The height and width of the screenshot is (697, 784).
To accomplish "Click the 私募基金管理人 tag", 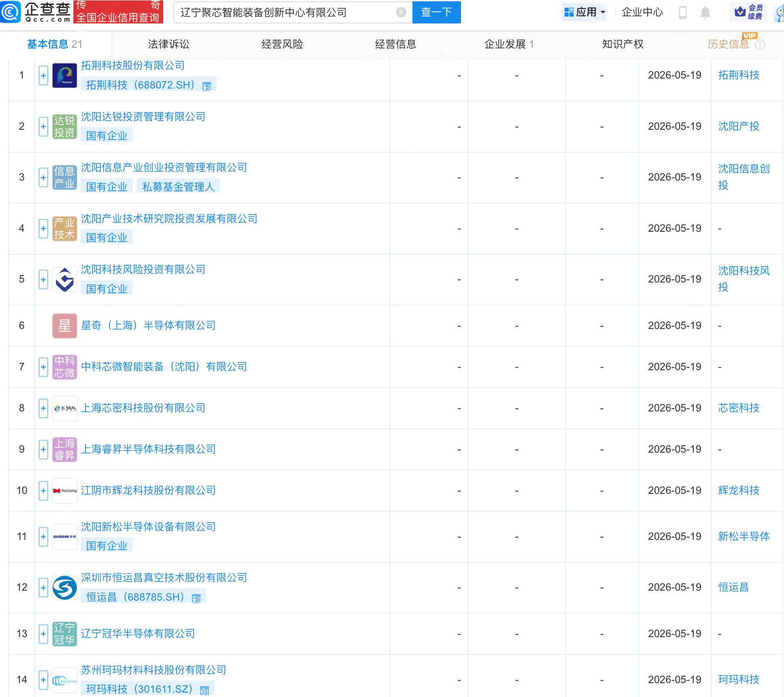I will (178, 187).
